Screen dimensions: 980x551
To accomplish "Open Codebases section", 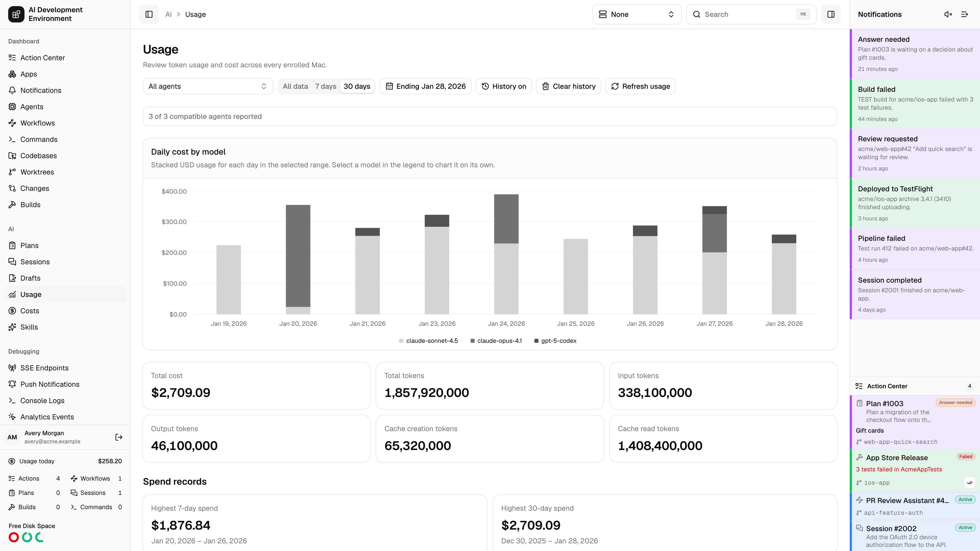I will tap(65, 156).
